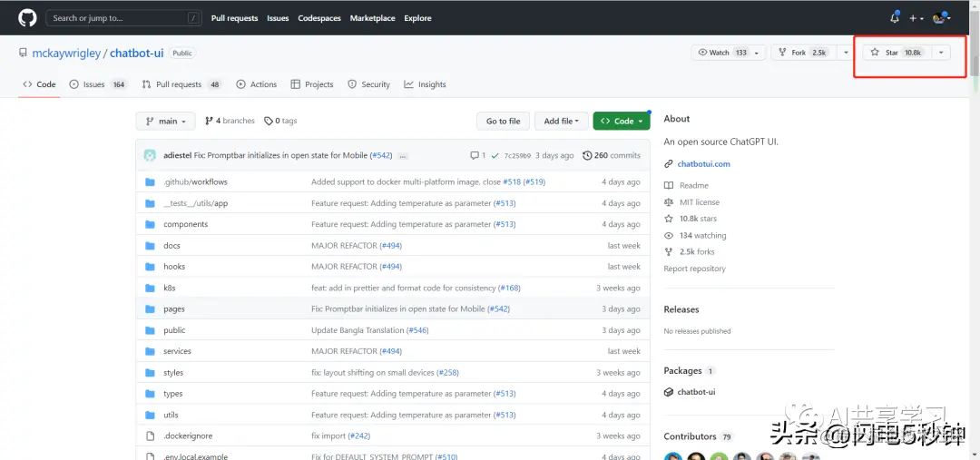Open the components folder
The width and height of the screenshot is (980, 460).
tap(186, 224)
